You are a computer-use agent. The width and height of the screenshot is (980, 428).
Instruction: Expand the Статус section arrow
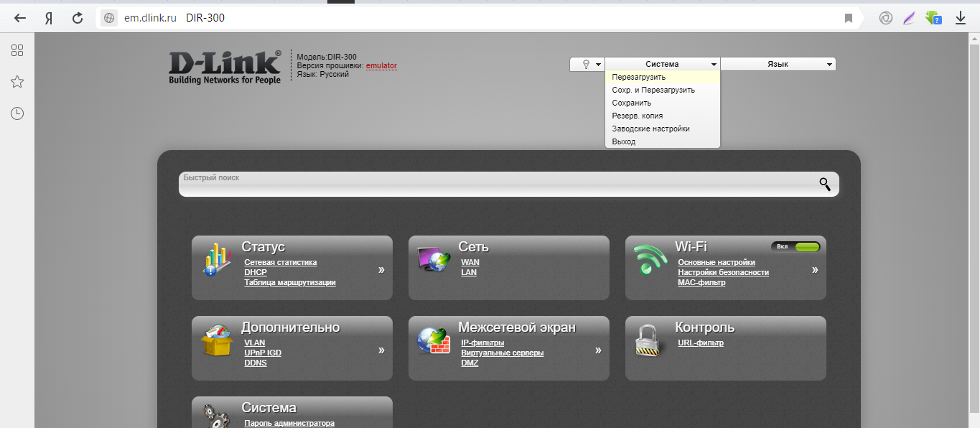[381, 269]
